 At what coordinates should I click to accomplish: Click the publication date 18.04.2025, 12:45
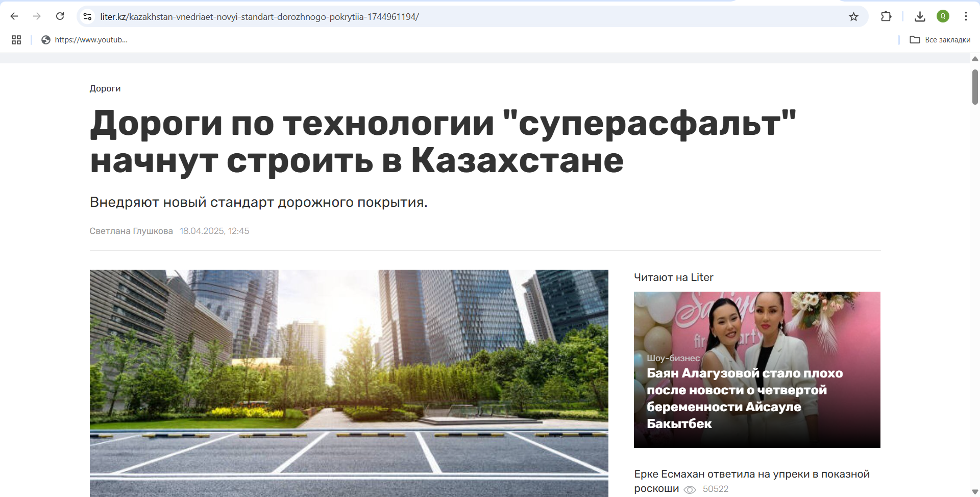pos(214,231)
